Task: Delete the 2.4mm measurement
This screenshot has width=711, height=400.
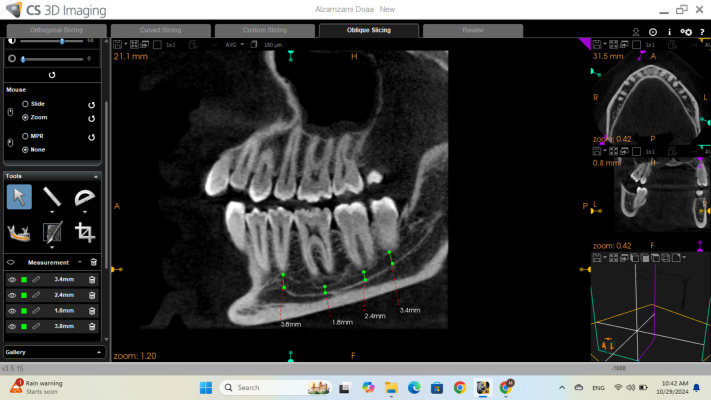Action: pyautogui.click(x=92, y=295)
